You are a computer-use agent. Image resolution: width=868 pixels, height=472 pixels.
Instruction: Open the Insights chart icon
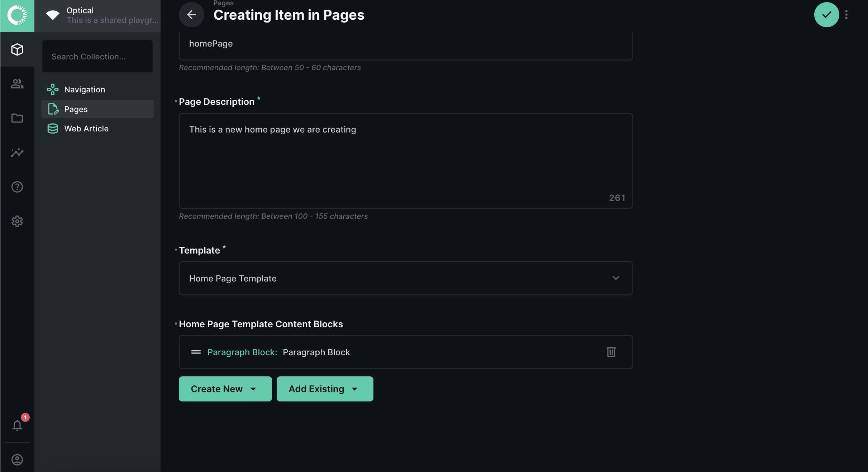pyautogui.click(x=17, y=153)
